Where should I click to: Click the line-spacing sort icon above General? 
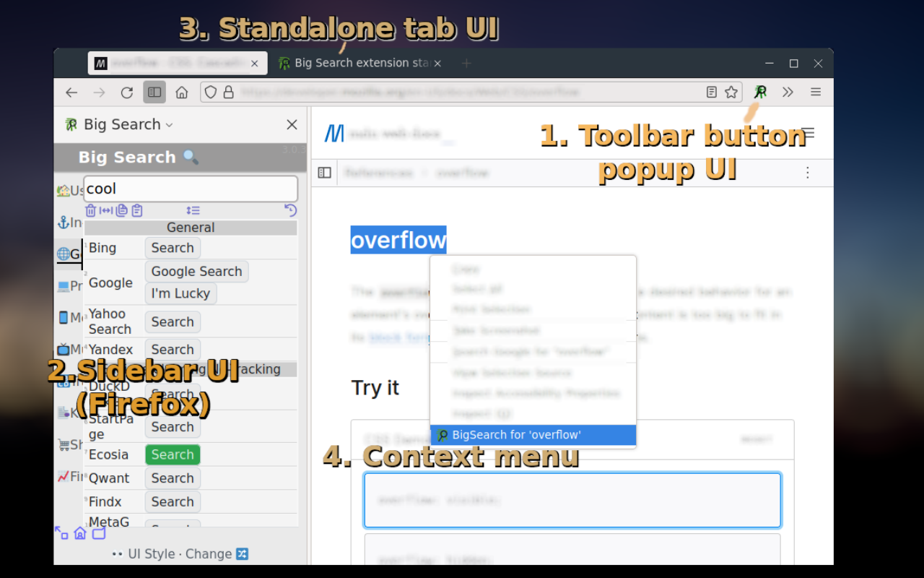pyautogui.click(x=193, y=210)
